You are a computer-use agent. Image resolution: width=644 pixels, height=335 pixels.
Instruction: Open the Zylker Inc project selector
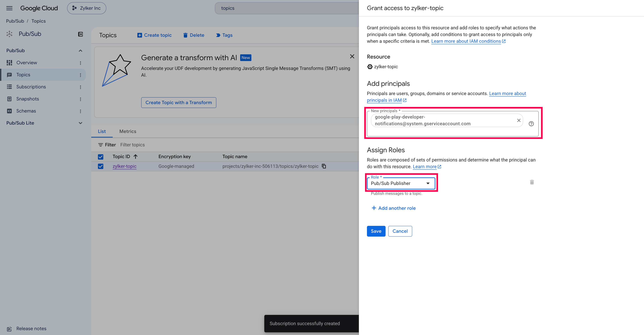click(87, 8)
